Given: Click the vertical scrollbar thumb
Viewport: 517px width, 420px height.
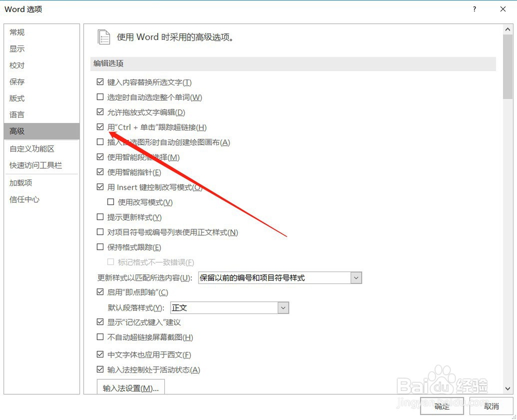Looking at the screenshot, I should [x=508, y=67].
